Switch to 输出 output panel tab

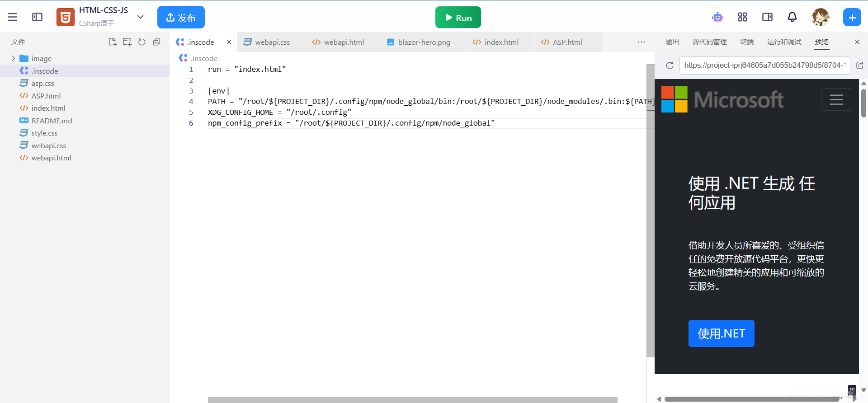(x=672, y=42)
